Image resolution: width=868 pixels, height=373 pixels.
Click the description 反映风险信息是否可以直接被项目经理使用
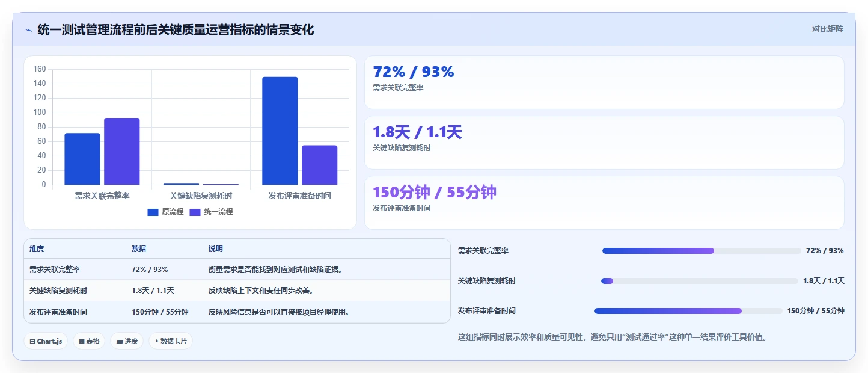[x=279, y=312]
